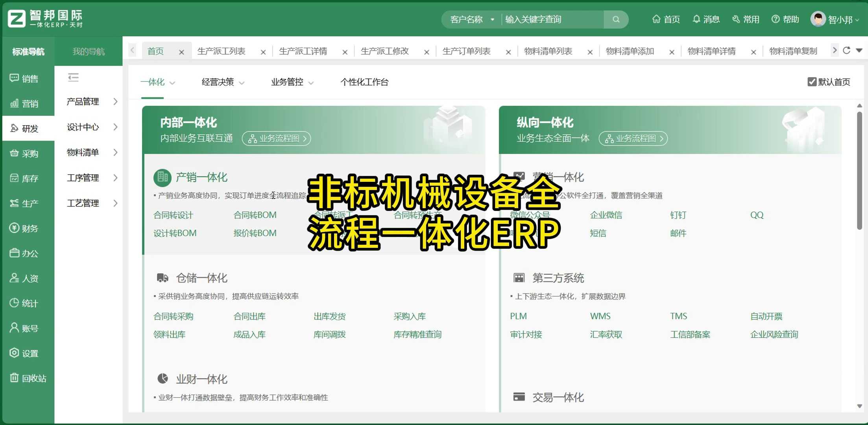
Task: Switch to the 生产派工列表 tab
Action: coord(222,51)
